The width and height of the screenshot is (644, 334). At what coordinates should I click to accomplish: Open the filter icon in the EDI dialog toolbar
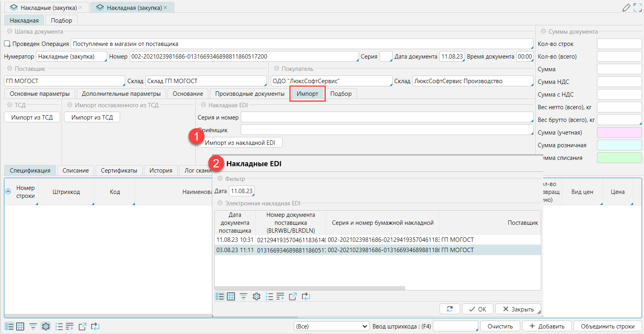pyautogui.click(x=244, y=296)
